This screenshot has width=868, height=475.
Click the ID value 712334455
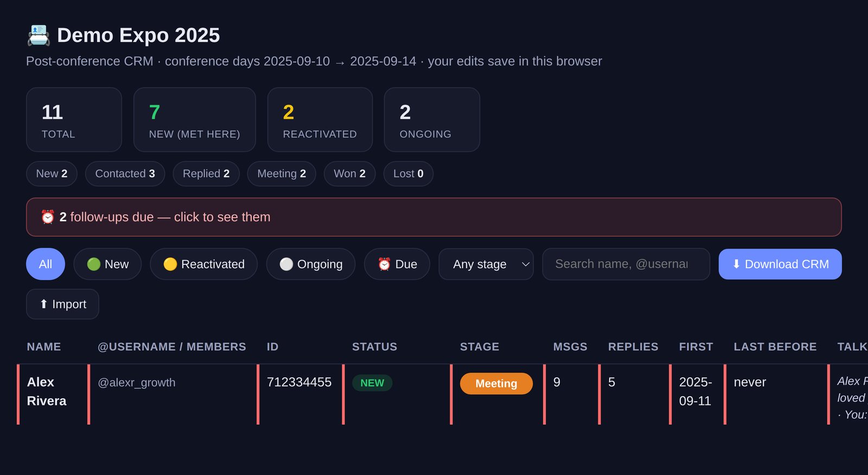[x=299, y=382]
